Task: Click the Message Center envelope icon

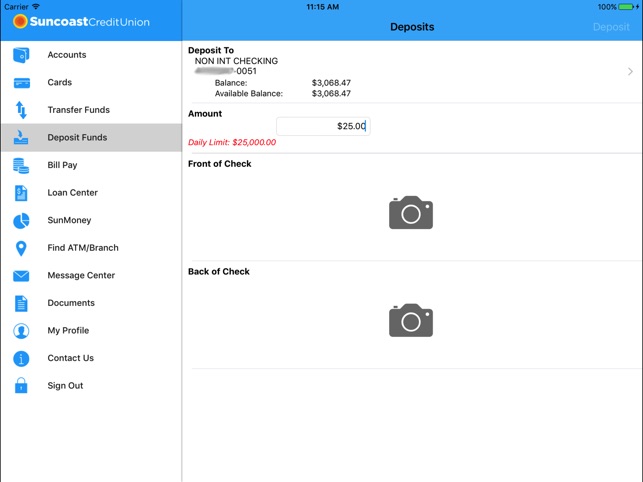Action: tap(21, 276)
